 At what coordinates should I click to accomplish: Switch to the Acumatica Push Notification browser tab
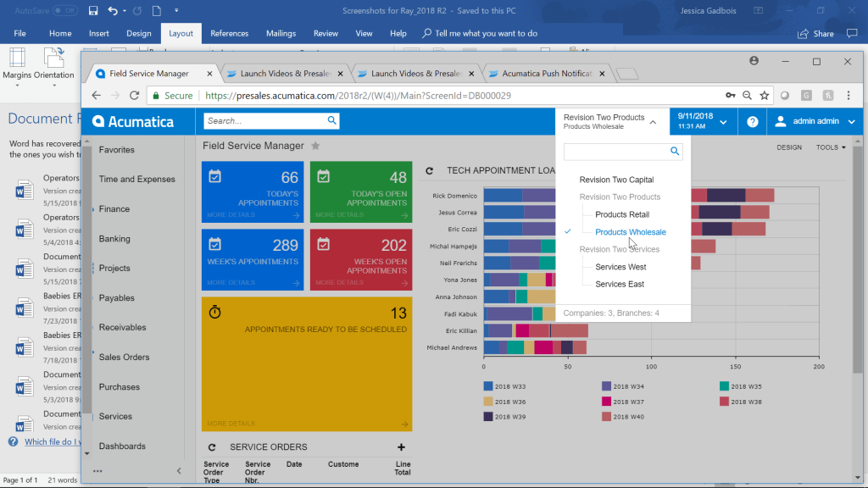coord(545,73)
